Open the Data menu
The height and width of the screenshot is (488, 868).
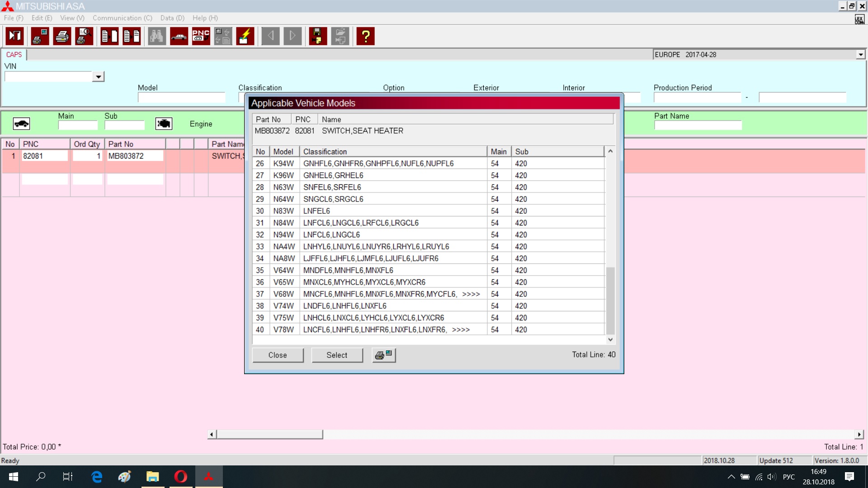point(172,18)
